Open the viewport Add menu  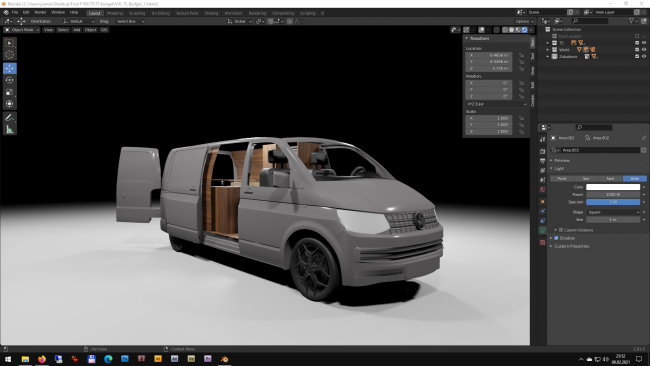click(76, 30)
